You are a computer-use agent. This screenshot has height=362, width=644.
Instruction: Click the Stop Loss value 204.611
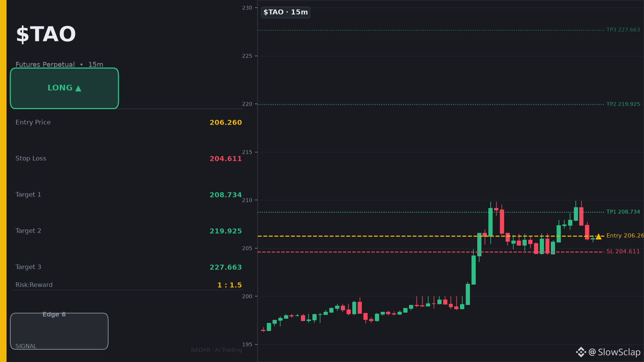(x=225, y=159)
